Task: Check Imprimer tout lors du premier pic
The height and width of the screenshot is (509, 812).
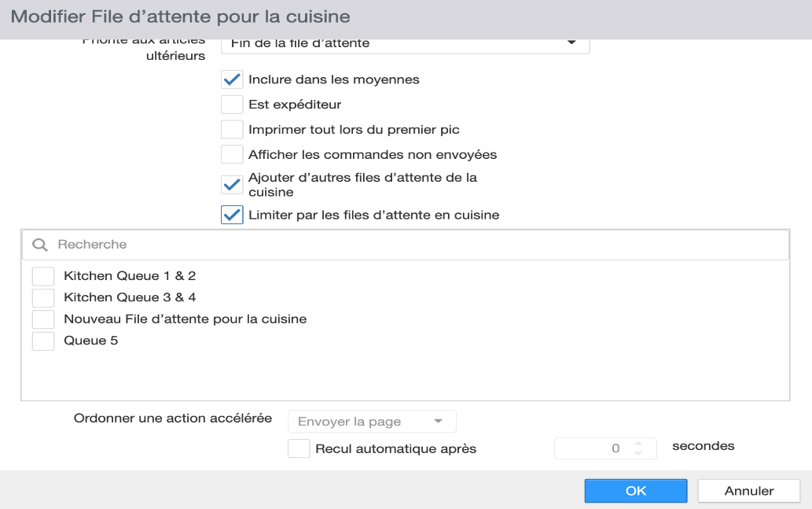Action: 232,129
